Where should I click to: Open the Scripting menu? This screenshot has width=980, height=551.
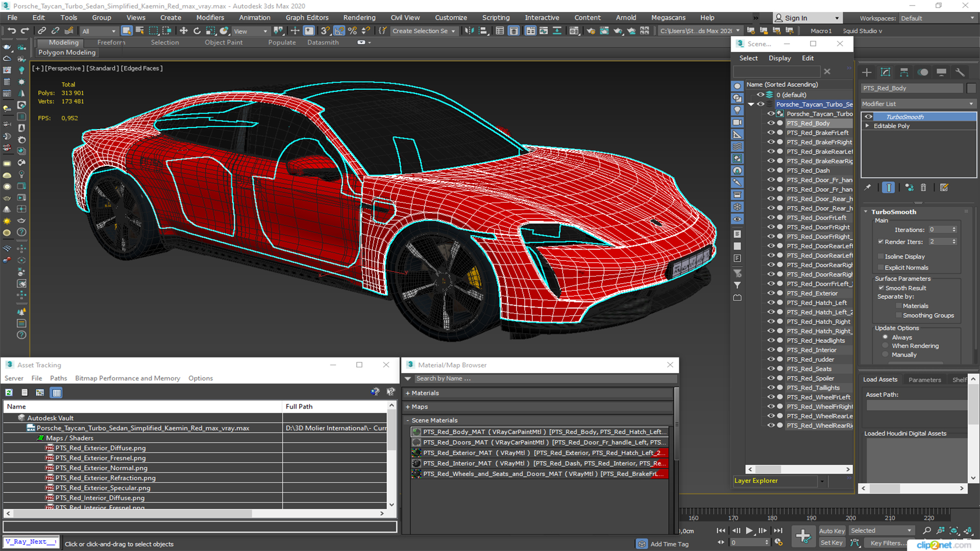[x=496, y=17]
